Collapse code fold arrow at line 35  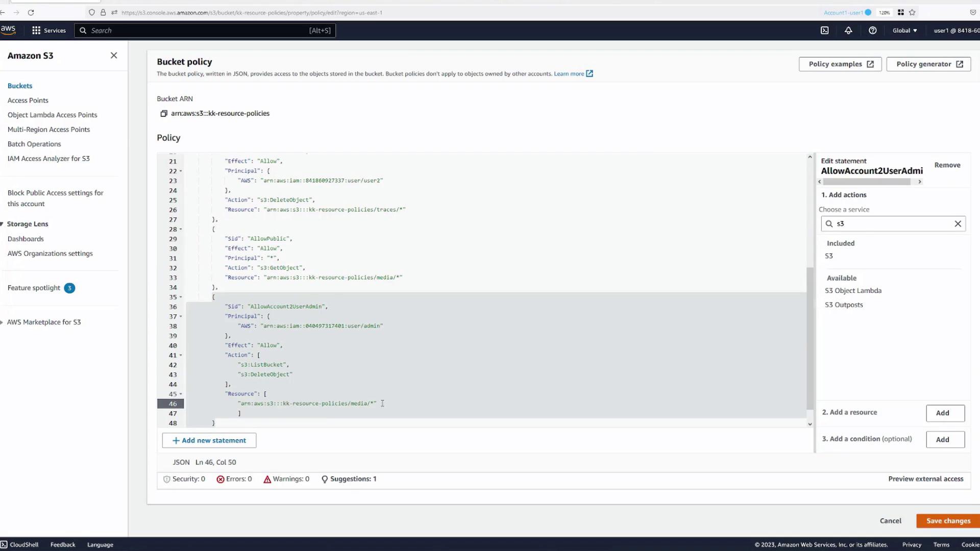tap(181, 297)
